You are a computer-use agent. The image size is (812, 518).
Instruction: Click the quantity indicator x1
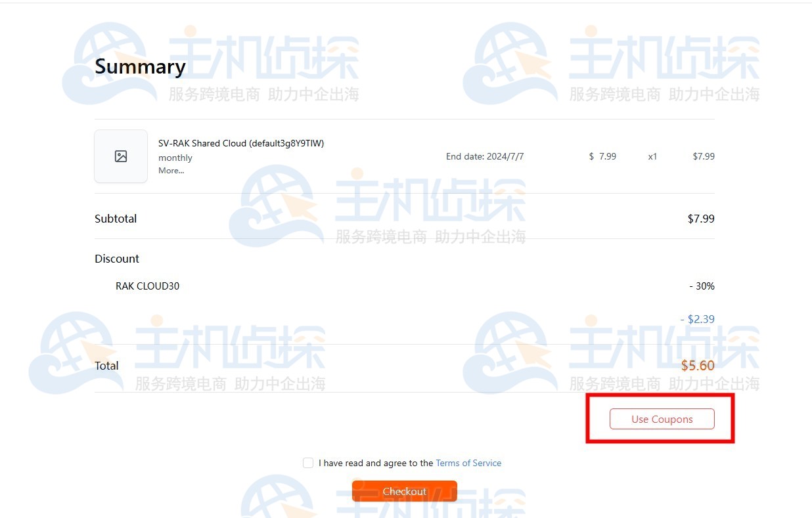(x=652, y=156)
